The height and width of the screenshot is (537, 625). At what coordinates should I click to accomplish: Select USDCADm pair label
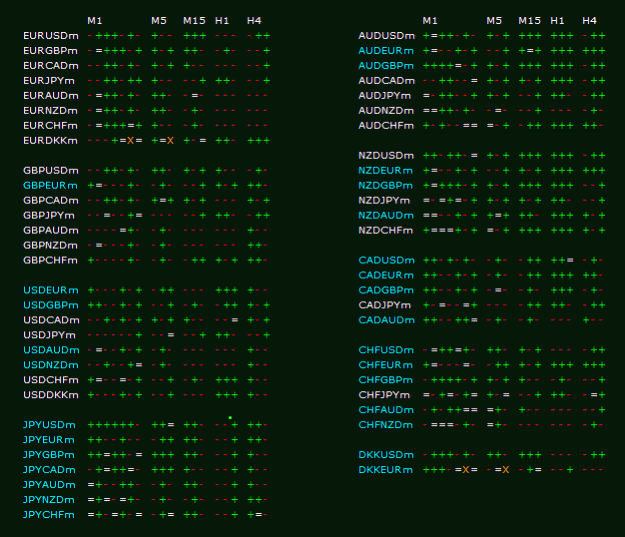[51, 320]
